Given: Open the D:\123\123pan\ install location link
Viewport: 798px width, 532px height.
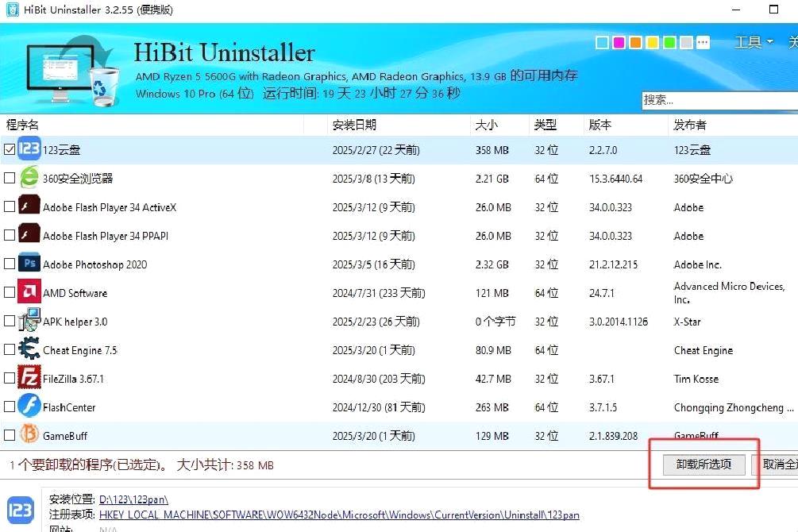Looking at the screenshot, I should coord(133,499).
